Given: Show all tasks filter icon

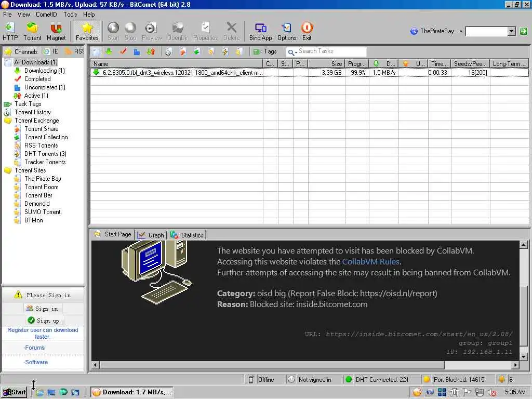Looking at the screenshot, I should [x=96, y=51].
